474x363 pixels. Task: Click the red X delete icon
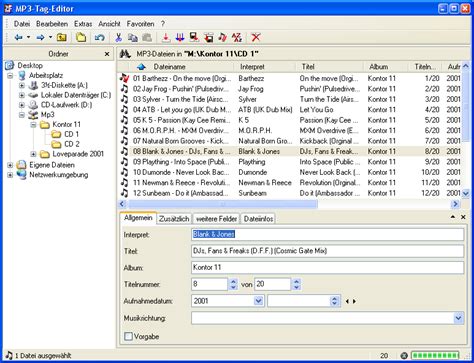point(256,37)
